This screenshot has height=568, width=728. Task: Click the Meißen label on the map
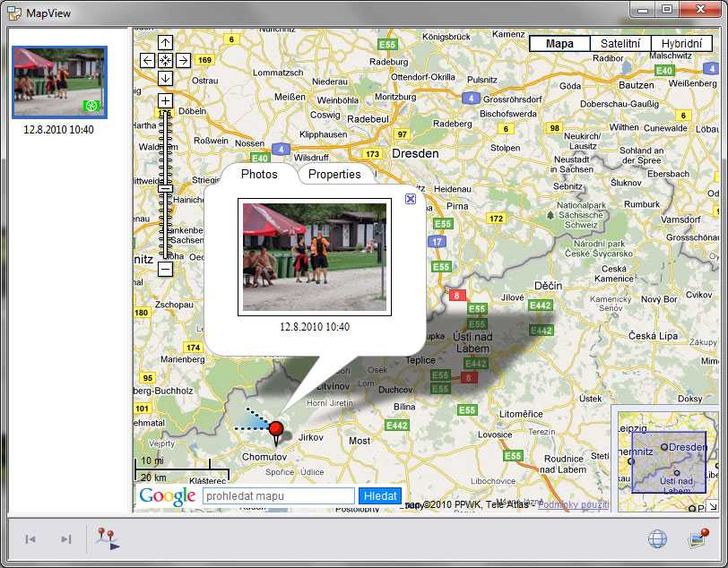point(290,97)
